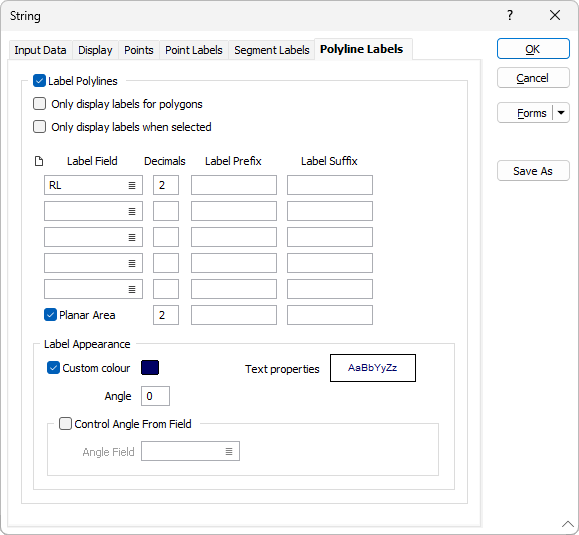Screen dimensions: 579x535
Task: Uncheck the Label Polylines checkbox
Action: 39,81
